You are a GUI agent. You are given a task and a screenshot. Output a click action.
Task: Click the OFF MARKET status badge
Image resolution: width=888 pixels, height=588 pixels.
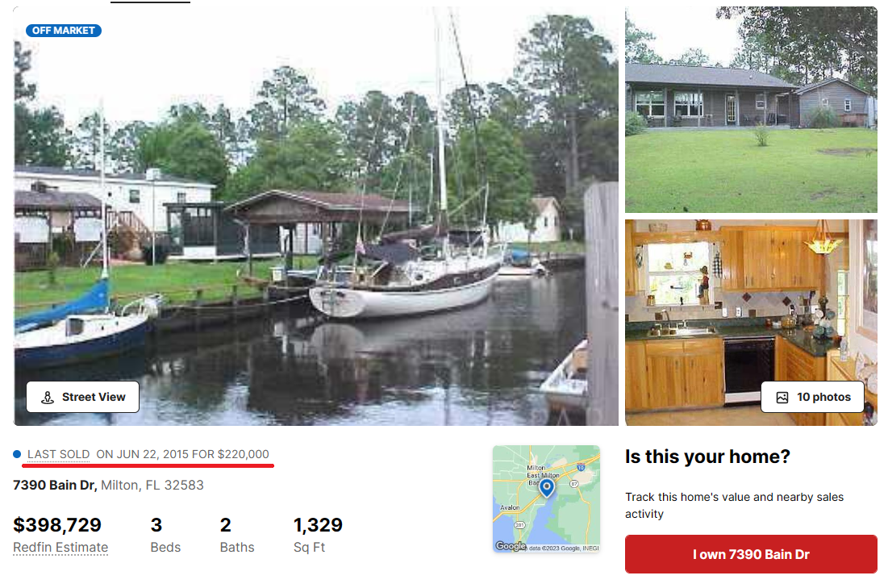64,31
